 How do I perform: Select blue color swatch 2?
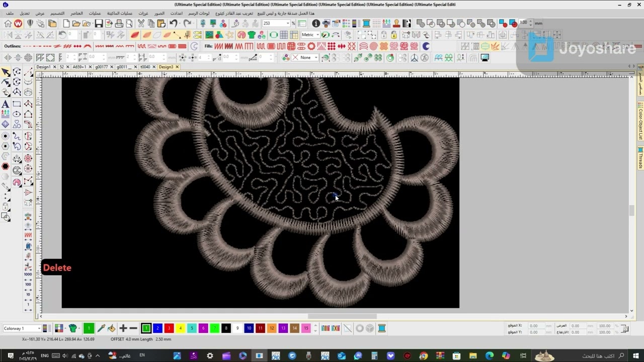coord(157,328)
